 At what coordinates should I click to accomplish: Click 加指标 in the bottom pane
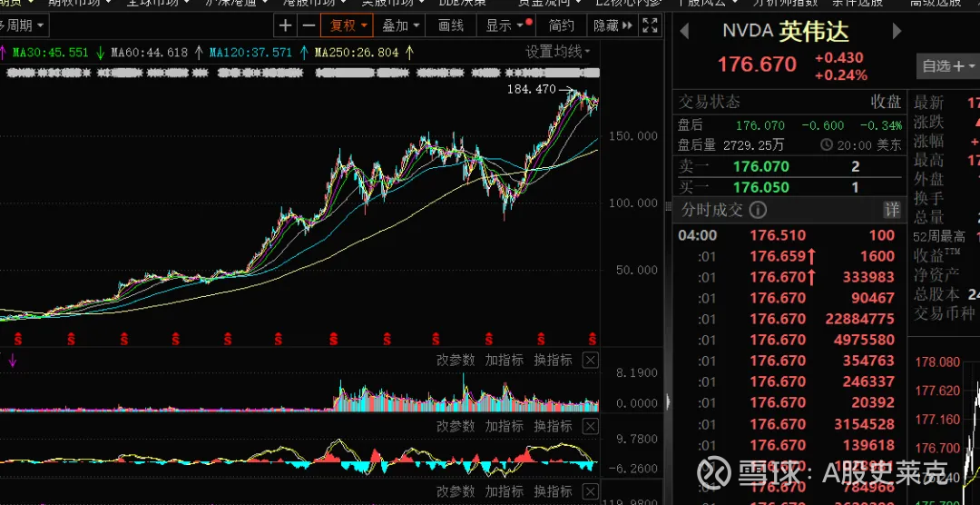click(505, 490)
